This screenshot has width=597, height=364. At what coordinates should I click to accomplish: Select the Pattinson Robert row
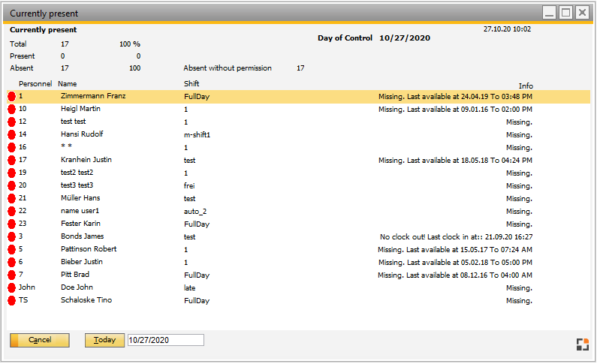pyautogui.click(x=89, y=250)
